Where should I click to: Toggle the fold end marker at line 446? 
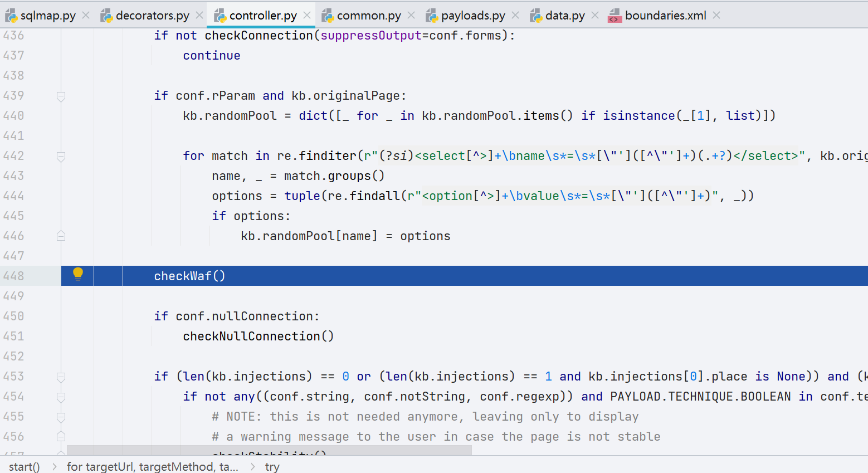point(61,236)
